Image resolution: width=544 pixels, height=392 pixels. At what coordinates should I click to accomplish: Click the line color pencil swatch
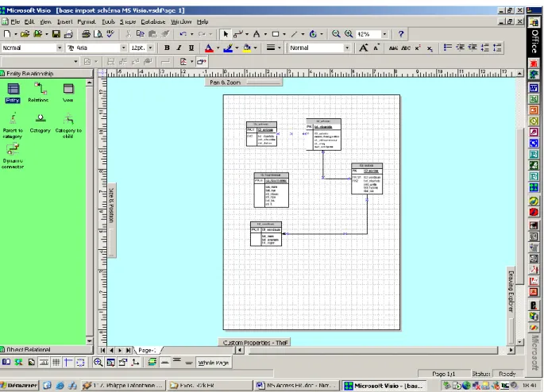point(228,48)
